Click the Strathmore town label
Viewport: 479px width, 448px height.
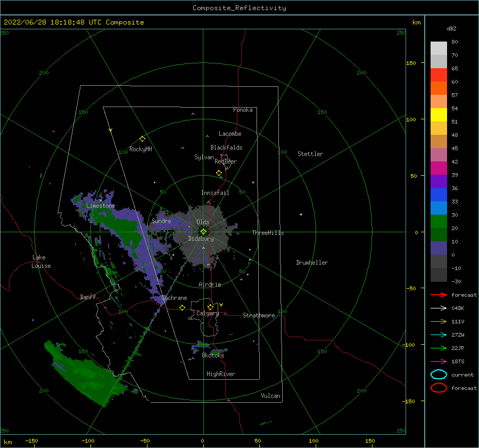pyautogui.click(x=259, y=315)
